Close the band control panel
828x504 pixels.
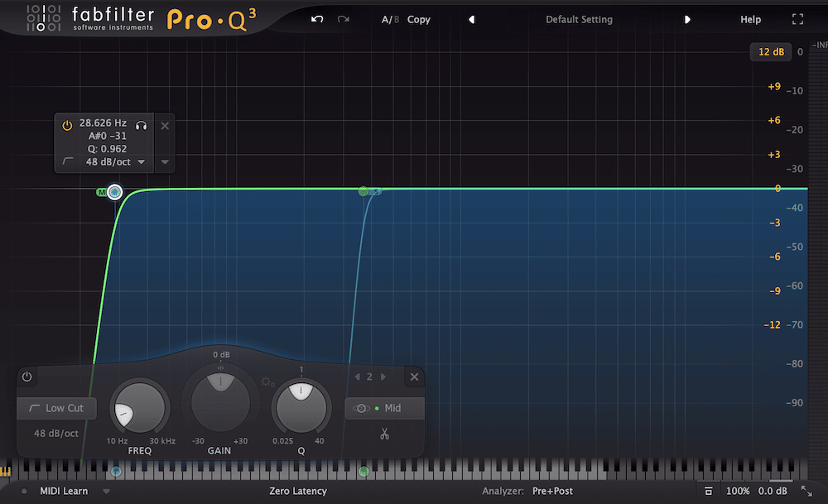[415, 377]
